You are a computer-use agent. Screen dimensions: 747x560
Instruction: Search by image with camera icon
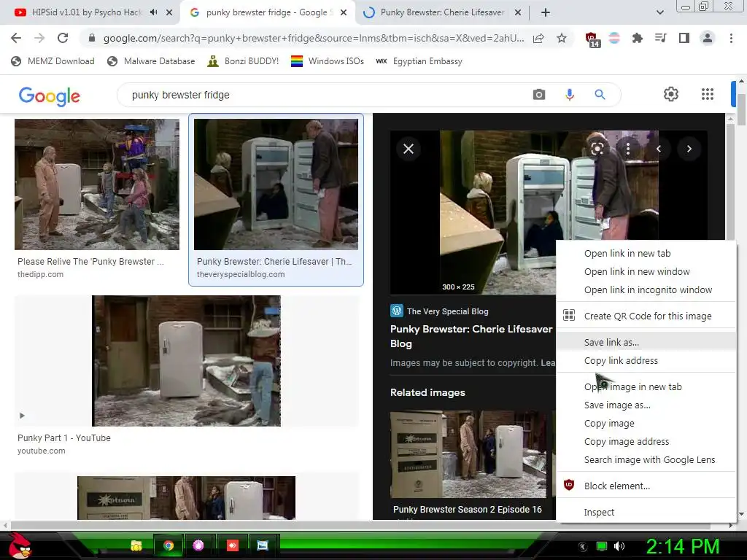pos(539,95)
